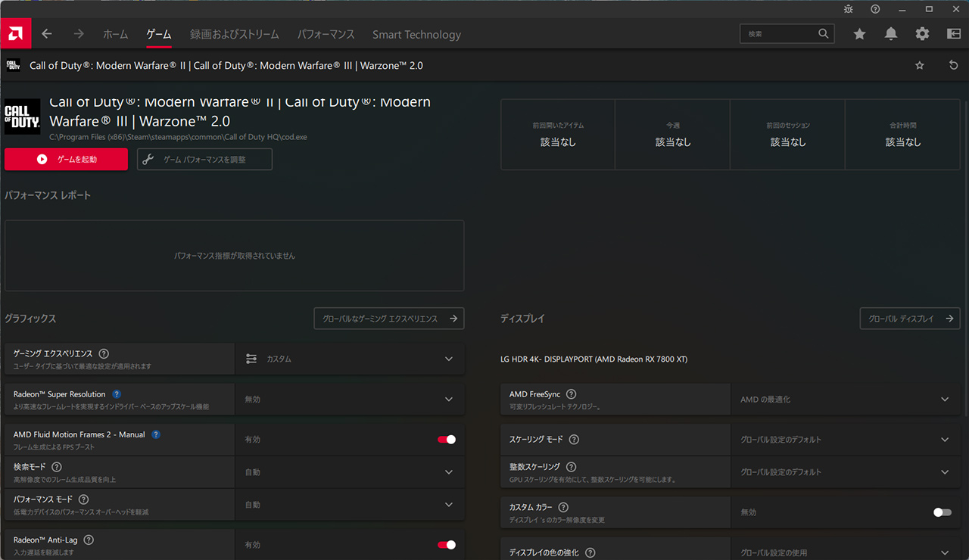This screenshot has height=560, width=969.
Task: Show info for AMD Fluid Motion Frames 2
Action: click(x=156, y=434)
